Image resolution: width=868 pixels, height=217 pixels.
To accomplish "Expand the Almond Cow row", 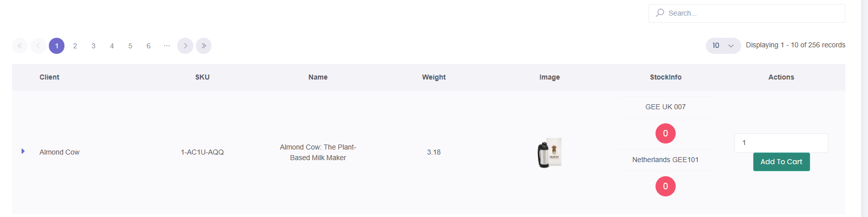I will click(23, 151).
